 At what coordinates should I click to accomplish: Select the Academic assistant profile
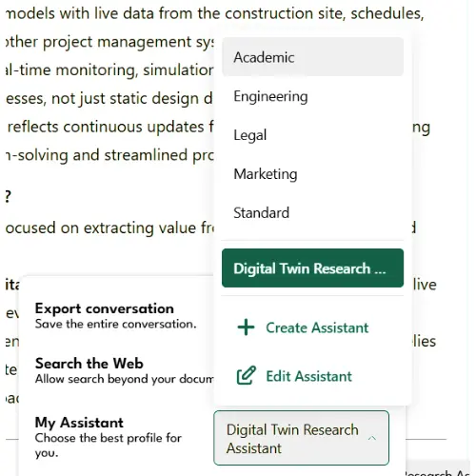coord(312,57)
